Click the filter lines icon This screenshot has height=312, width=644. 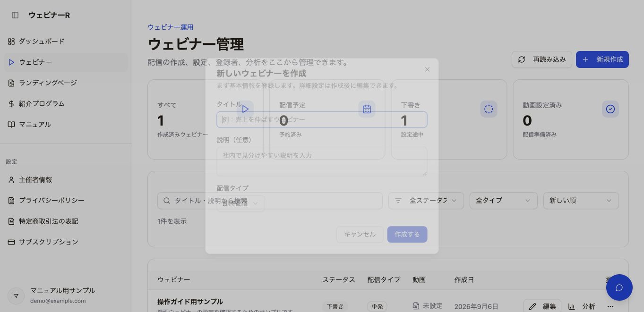tap(398, 201)
